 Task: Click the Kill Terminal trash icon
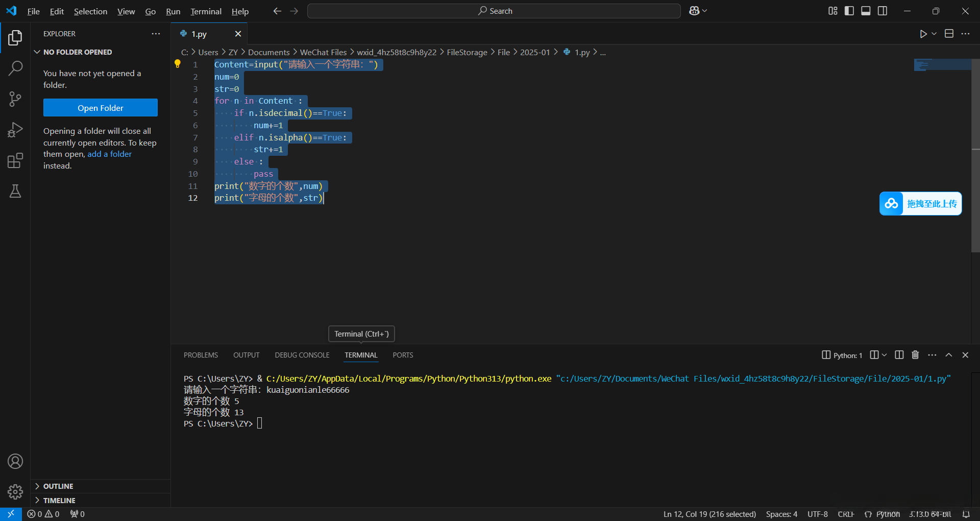(x=915, y=355)
